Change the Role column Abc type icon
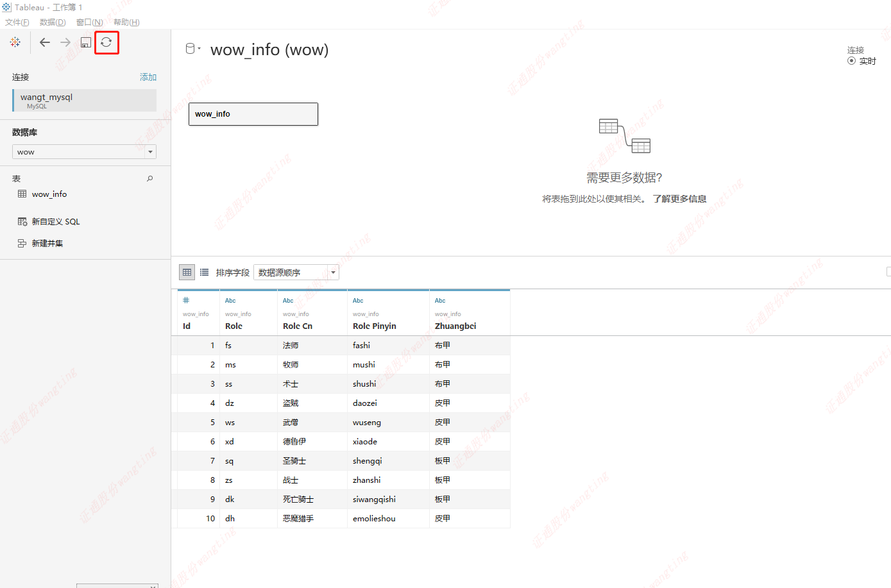Screen dimensions: 891x588 (x=230, y=301)
